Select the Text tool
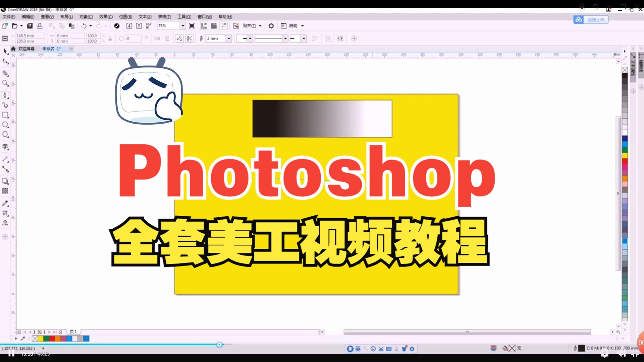Screen dimensions: 644x362 coord(5,147)
